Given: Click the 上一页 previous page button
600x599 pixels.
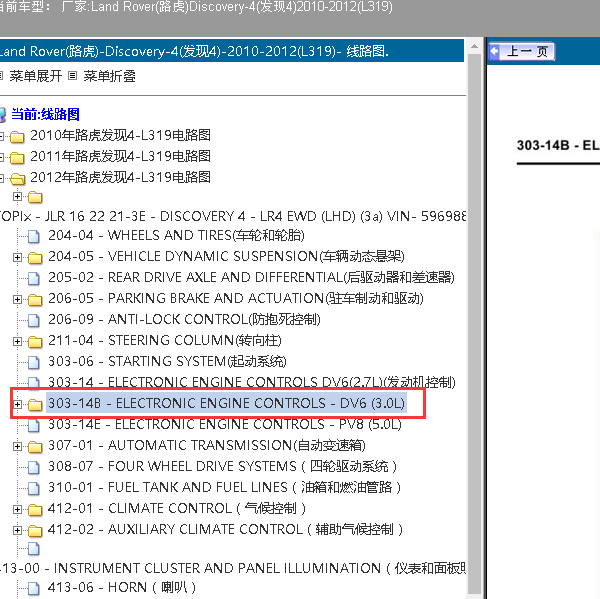Looking at the screenshot, I should click(522, 51).
